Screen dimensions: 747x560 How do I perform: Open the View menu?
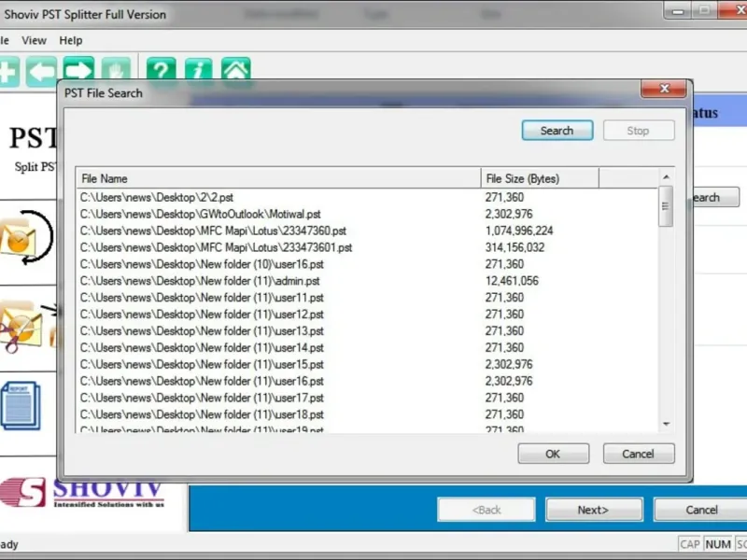point(34,40)
